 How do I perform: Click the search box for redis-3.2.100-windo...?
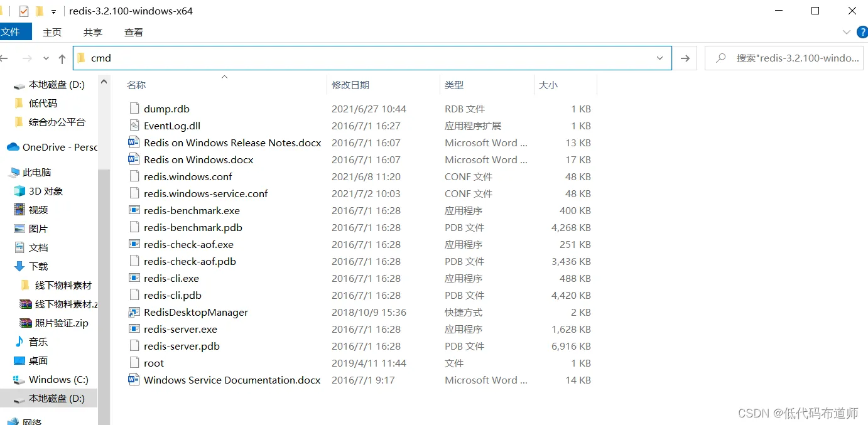coord(784,58)
